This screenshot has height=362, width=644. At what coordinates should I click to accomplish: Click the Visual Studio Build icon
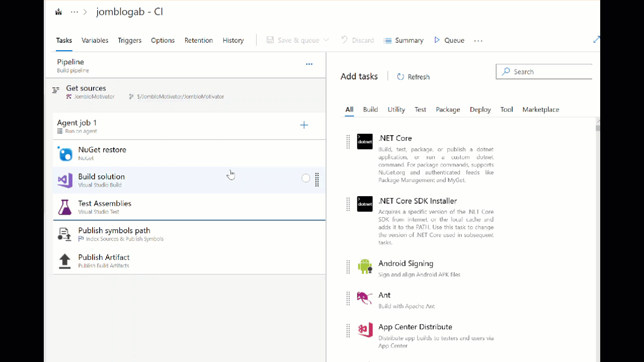(x=65, y=180)
